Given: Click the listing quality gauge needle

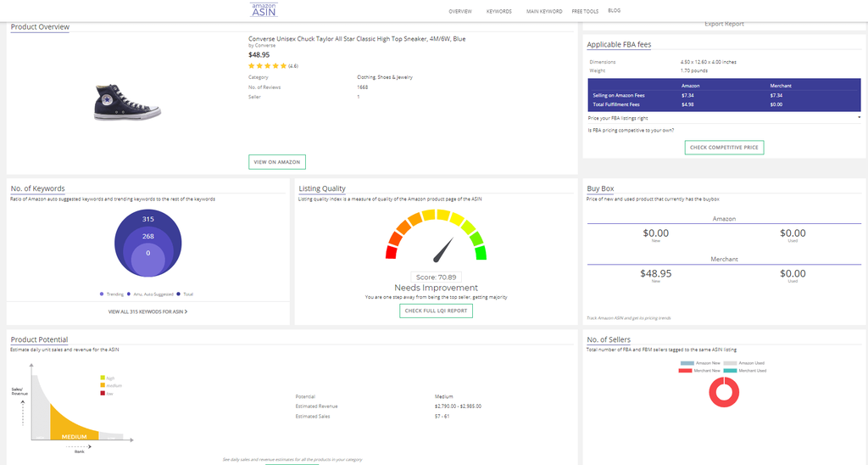Looking at the screenshot, I should tap(442, 250).
